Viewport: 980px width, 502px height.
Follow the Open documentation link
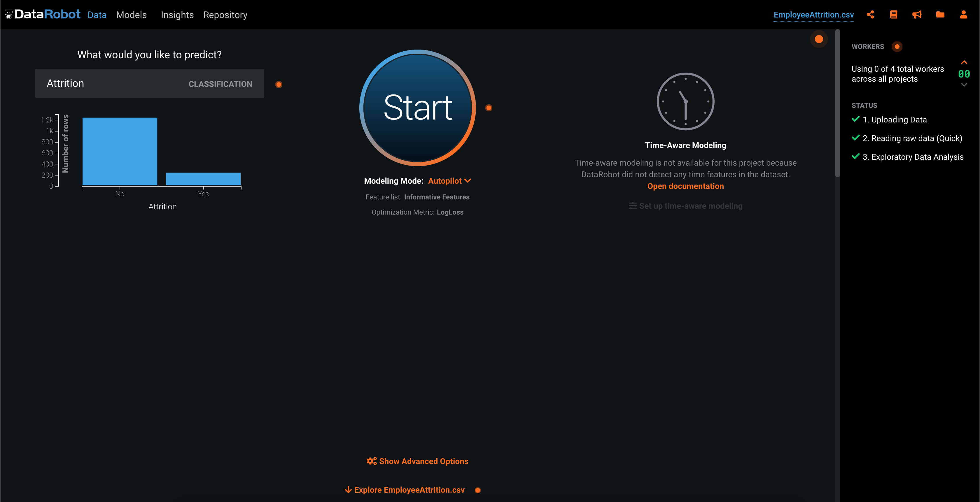[685, 186]
